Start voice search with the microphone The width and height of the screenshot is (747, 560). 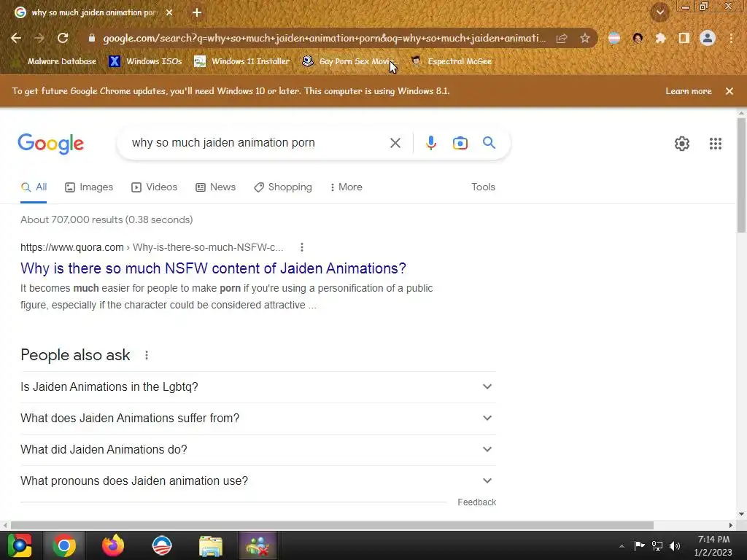430,143
